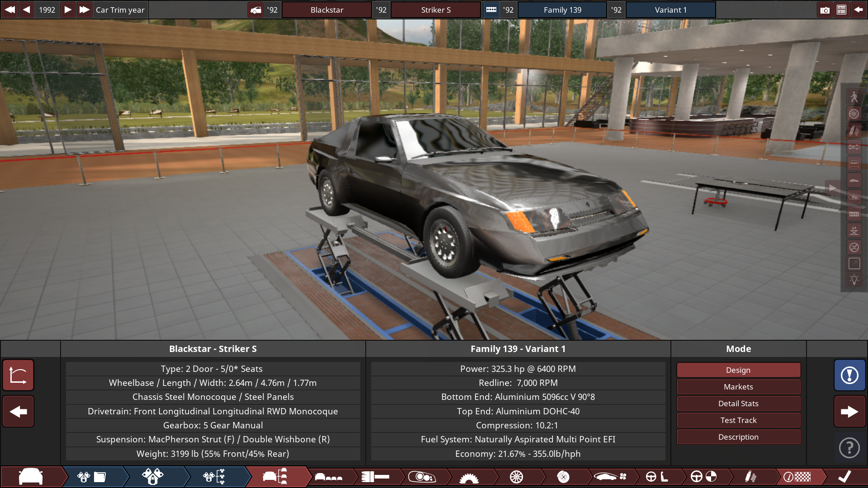Click the axes reset view icon

click(x=18, y=375)
